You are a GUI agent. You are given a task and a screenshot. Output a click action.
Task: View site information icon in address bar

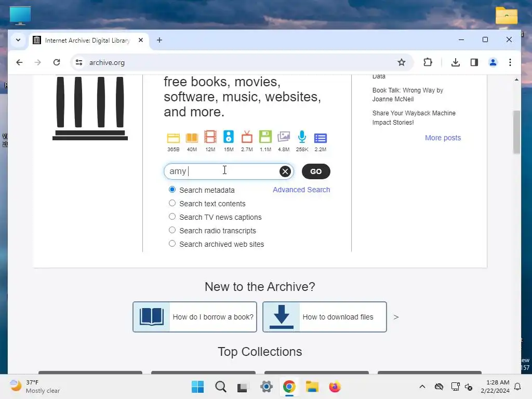click(79, 62)
